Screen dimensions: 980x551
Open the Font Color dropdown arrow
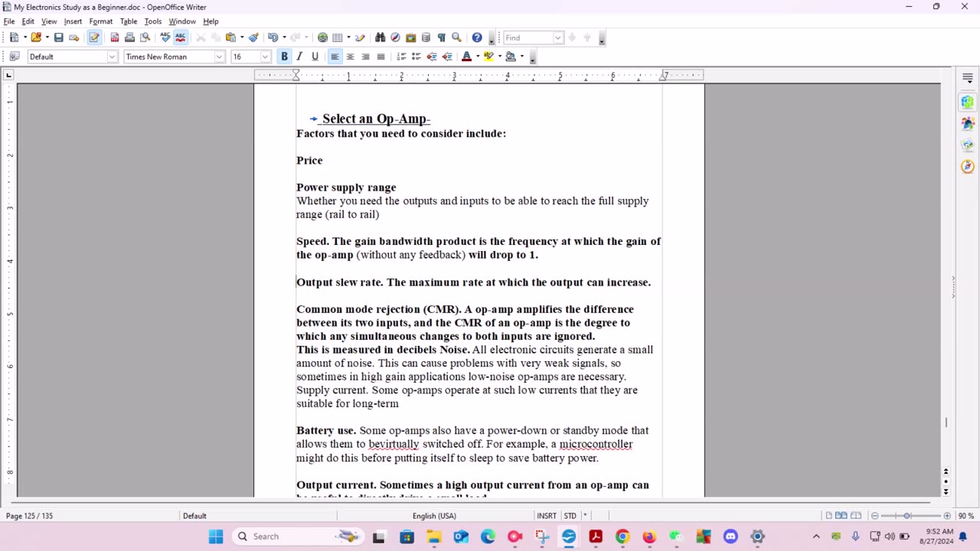point(478,57)
